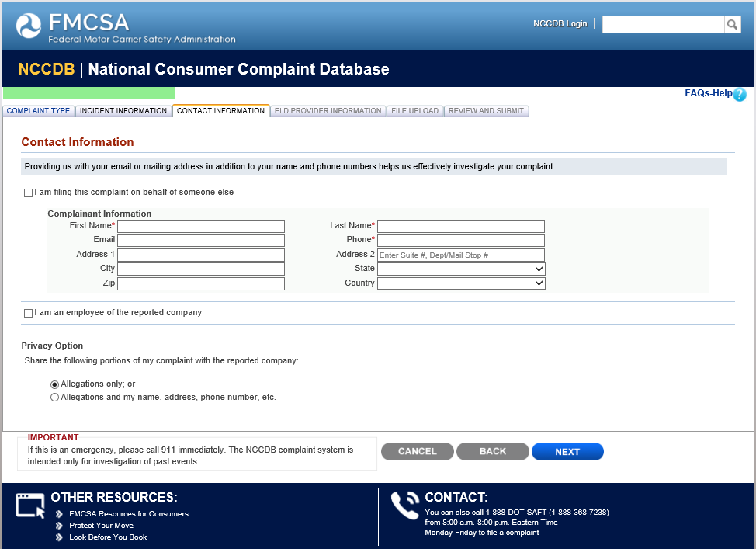Viewport: 756px width, 549px height.
Task: Click the NCCDB Login link
Action: pyautogui.click(x=560, y=24)
